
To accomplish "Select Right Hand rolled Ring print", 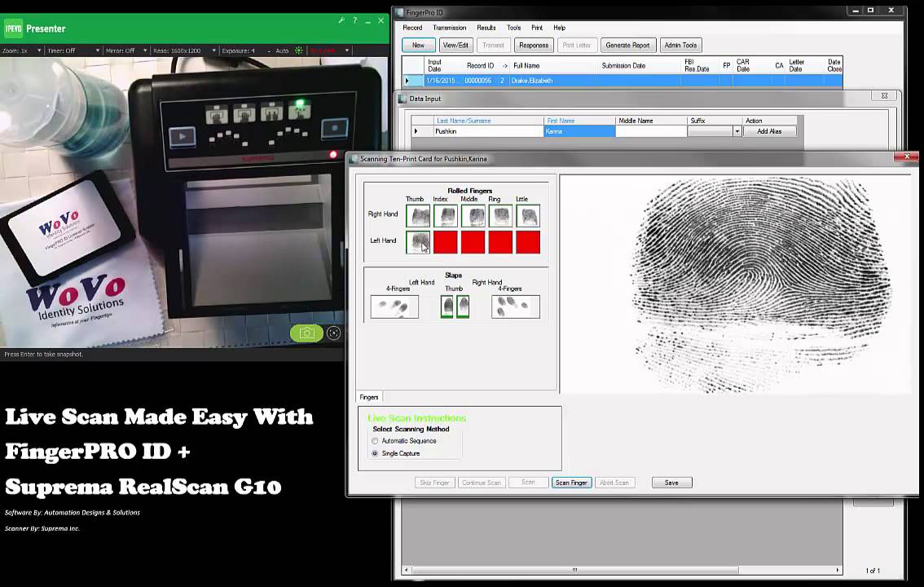I will [x=500, y=216].
